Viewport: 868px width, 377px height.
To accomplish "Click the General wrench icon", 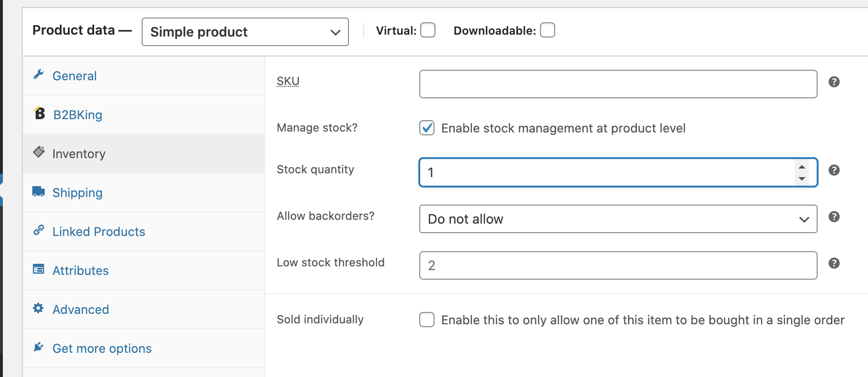I will (x=39, y=75).
